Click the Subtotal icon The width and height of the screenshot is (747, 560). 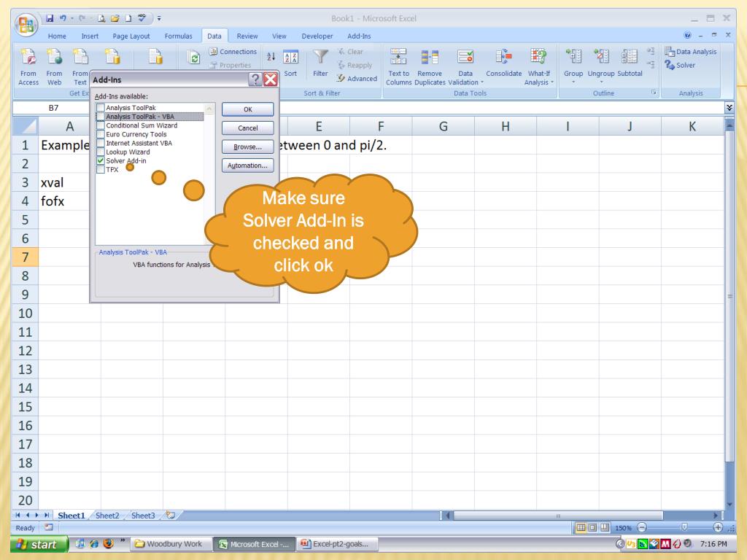coord(630,57)
